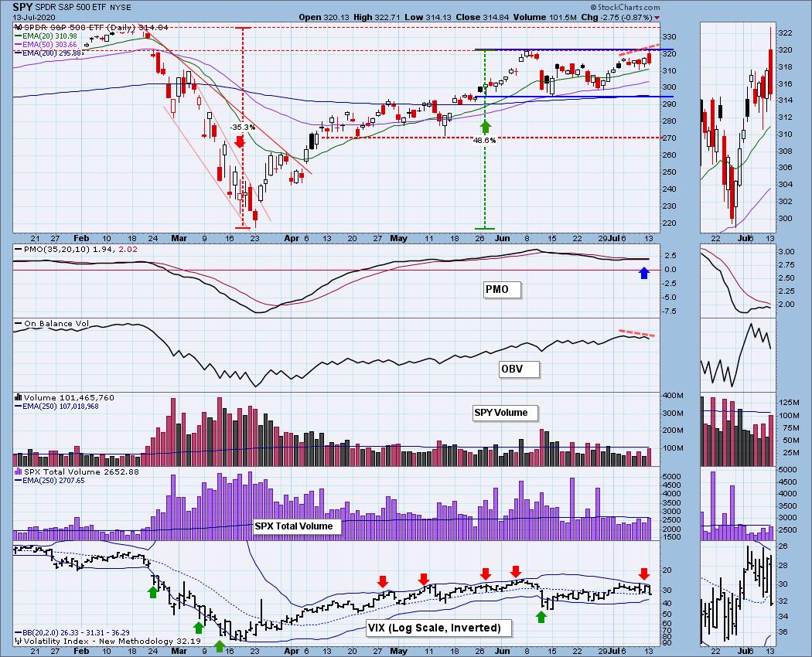This screenshot has height=657, width=812.
Task: Select the EMA(50) 303.66 legend entry
Action: coord(46,45)
